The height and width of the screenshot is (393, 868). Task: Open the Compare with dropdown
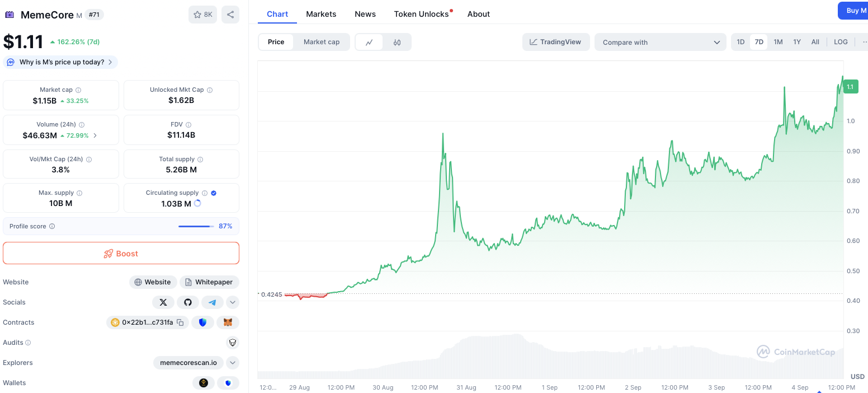pyautogui.click(x=661, y=42)
